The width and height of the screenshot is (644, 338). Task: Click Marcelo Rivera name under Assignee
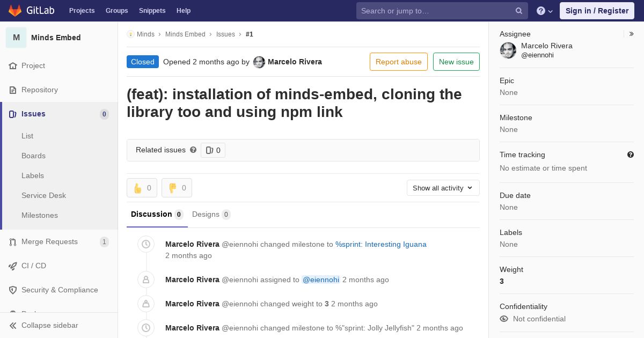(x=547, y=46)
